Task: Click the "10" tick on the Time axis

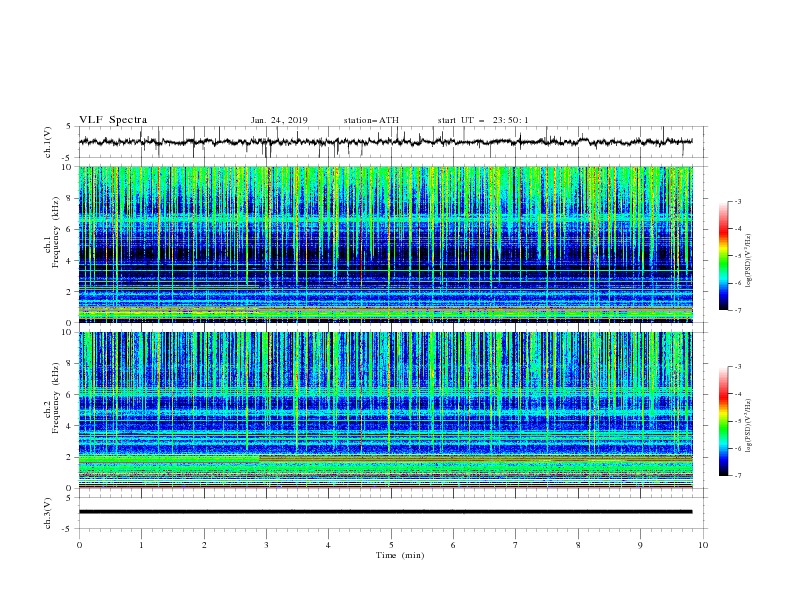Action: pyautogui.click(x=703, y=545)
